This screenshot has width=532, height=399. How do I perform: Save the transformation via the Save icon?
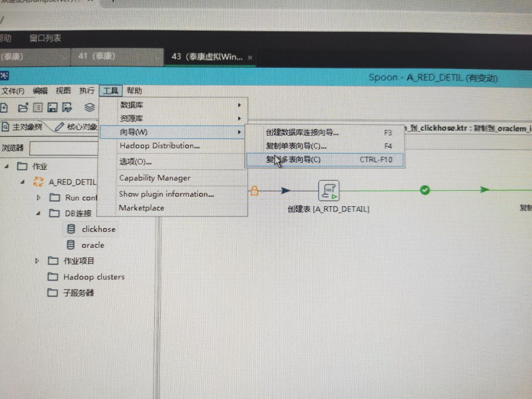click(x=52, y=108)
